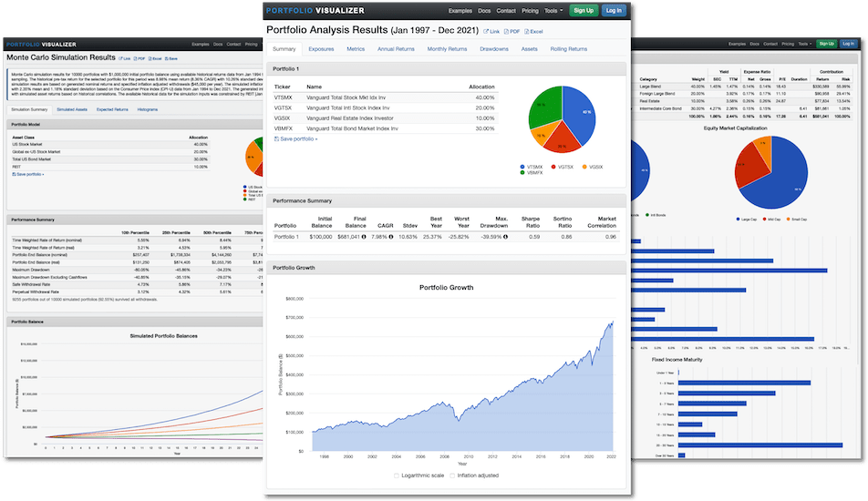Click the VGTSX ticker row
This screenshot has height=501, width=868.
coord(385,107)
